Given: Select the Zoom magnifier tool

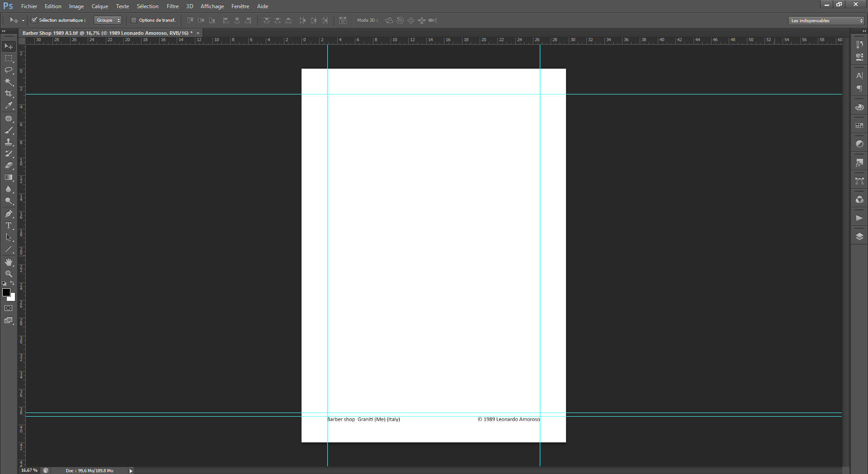Looking at the screenshot, I should click(x=9, y=274).
